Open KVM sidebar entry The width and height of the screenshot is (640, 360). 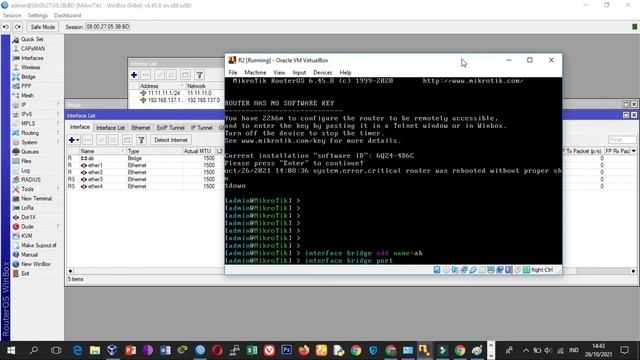click(27, 236)
